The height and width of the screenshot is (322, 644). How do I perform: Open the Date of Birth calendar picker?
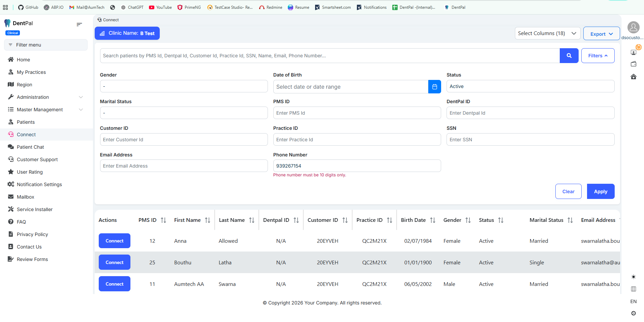pyautogui.click(x=434, y=87)
